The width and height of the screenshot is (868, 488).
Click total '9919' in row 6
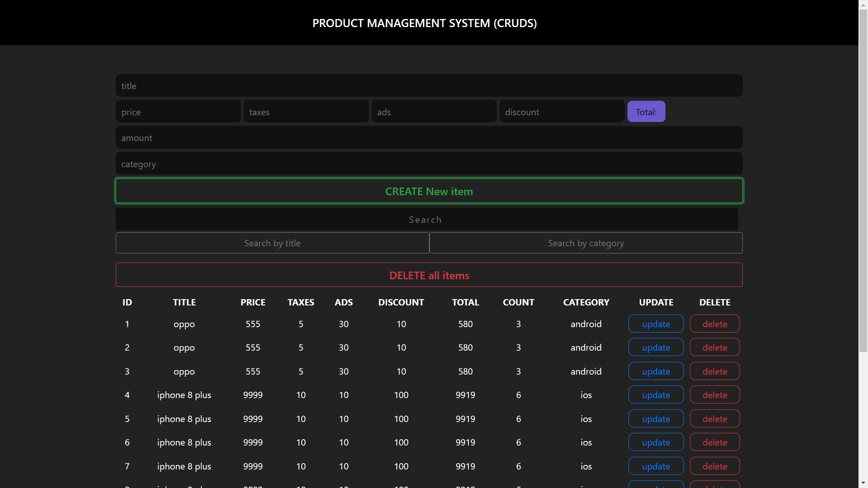(465, 442)
